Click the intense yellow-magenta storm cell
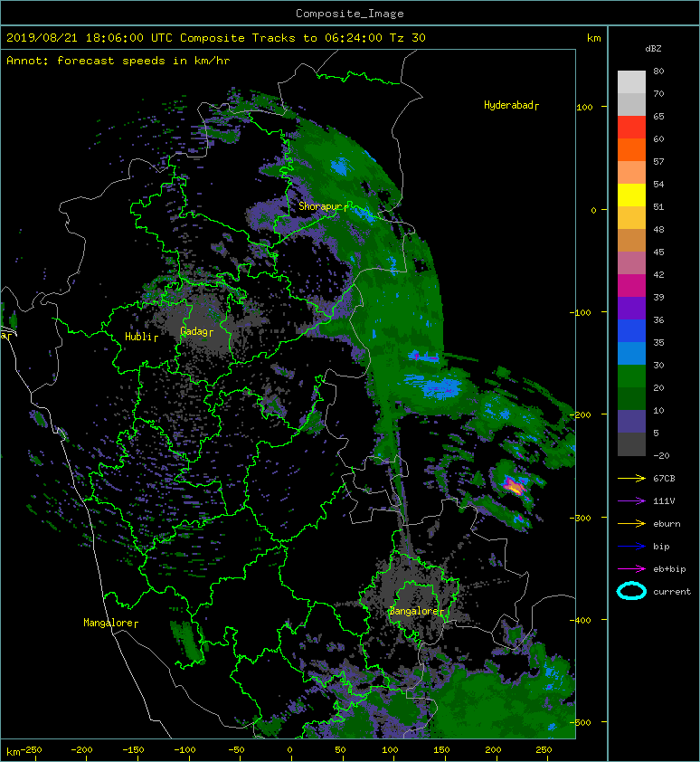 pyautogui.click(x=513, y=485)
